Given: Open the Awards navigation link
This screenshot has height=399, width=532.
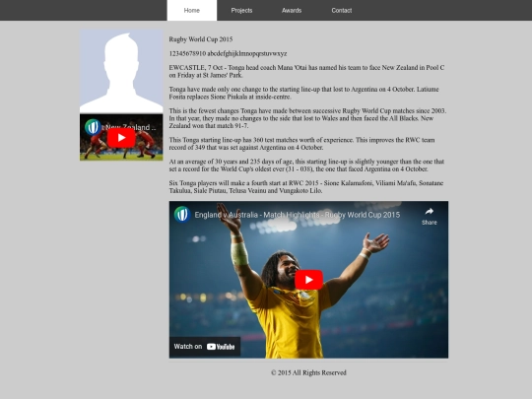Looking at the screenshot, I should pos(292,10).
